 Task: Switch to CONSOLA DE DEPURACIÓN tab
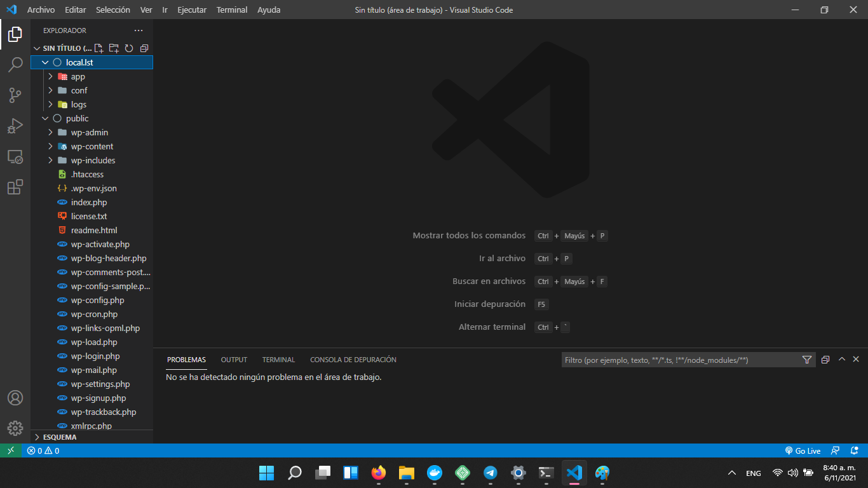(x=353, y=360)
